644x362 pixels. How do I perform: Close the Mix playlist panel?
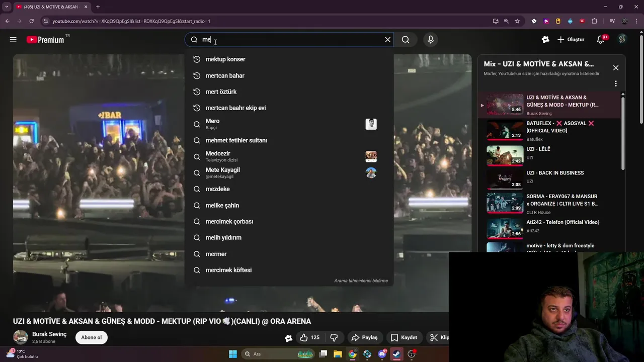615,67
